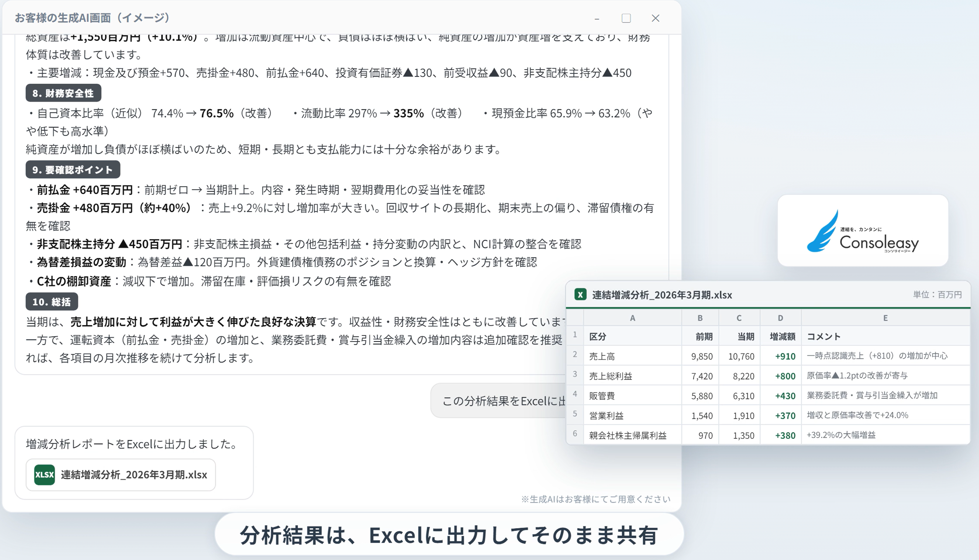Click the 1,910 cell
The width and height of the screenshot is (979, 560).
(x=739, y=415)
